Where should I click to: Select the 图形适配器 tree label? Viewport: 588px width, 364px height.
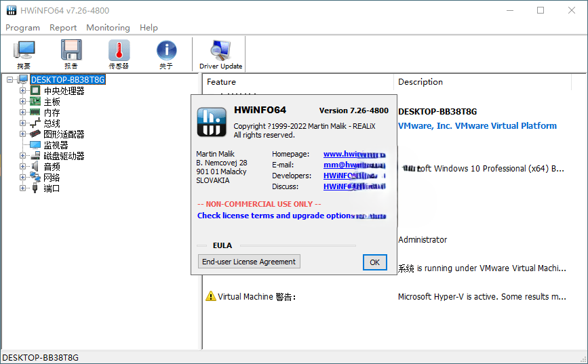pyautogui.click(x=64, y=134)
